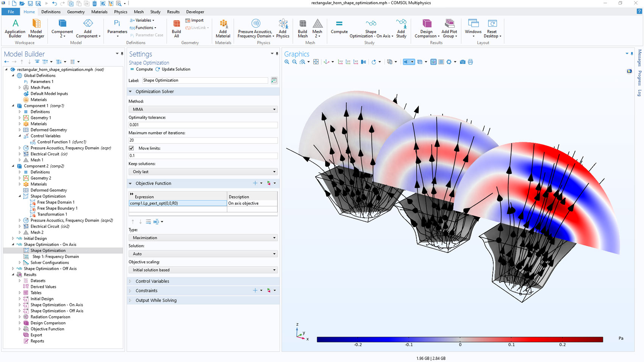Expand the Constraints section
This screenshot has width=644, height=362.
[x=146, y=291]
